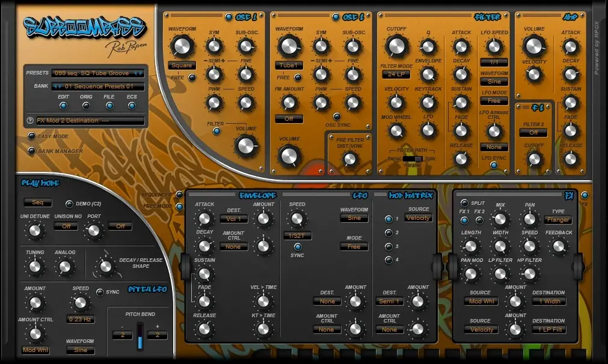Select Mod Matrix slot 1

pyautogui.click(x=388, y=219)
